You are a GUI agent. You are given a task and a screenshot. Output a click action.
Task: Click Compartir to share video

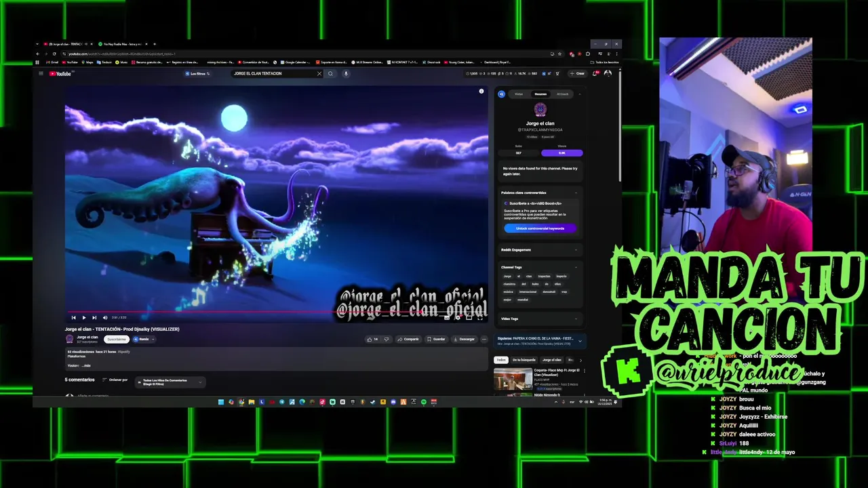coord(408,339)
